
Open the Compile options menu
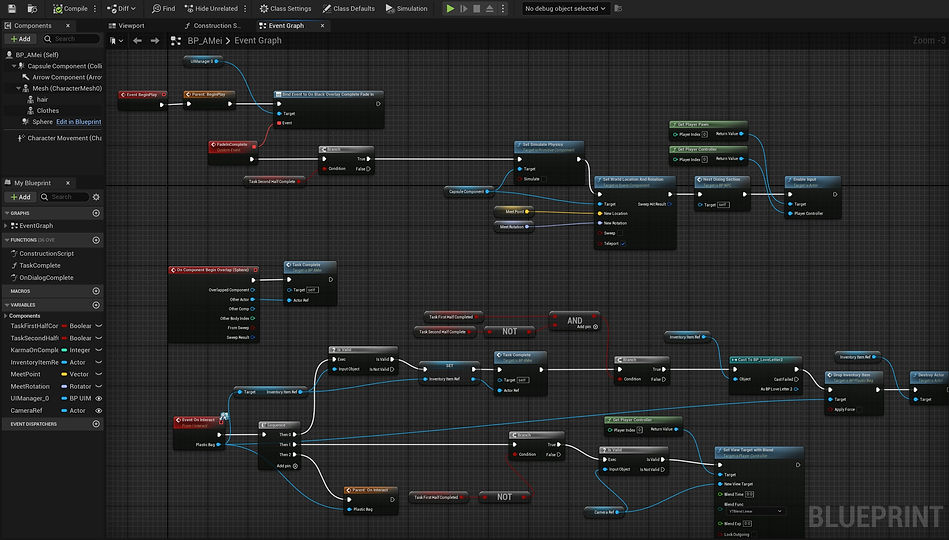coord(95,8)
